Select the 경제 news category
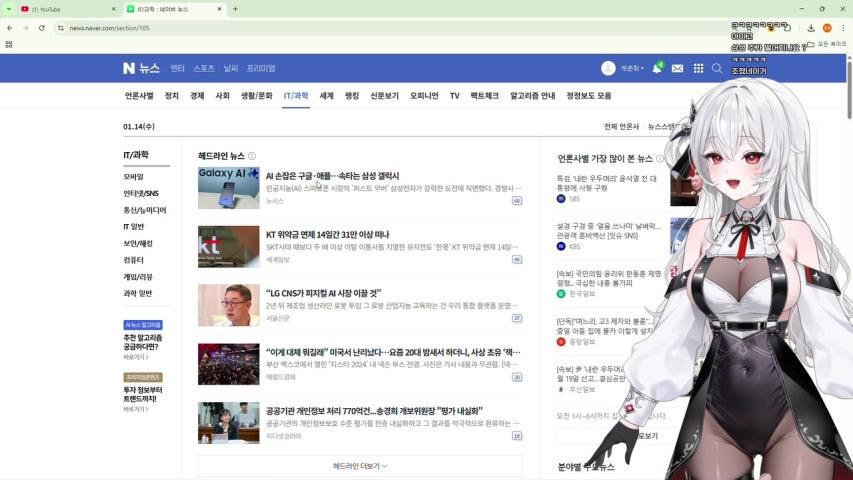This screenshot has width=853, height=480. [197, 96]
